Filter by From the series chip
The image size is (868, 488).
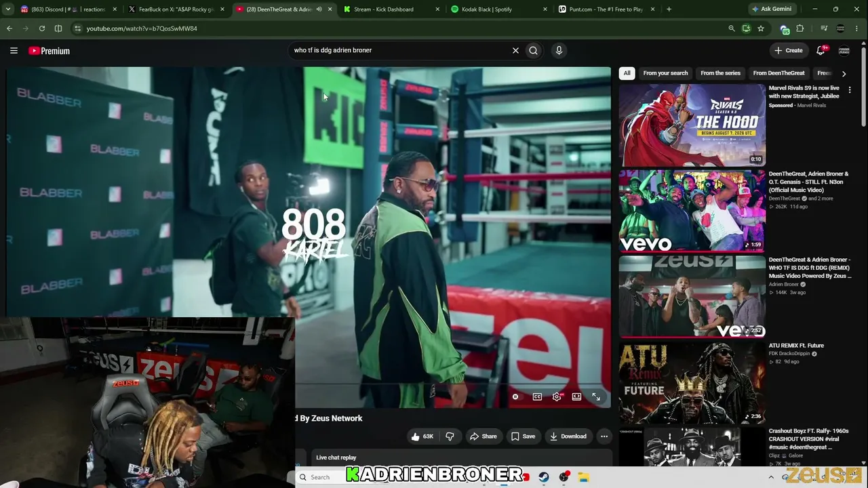coord(720,73)
